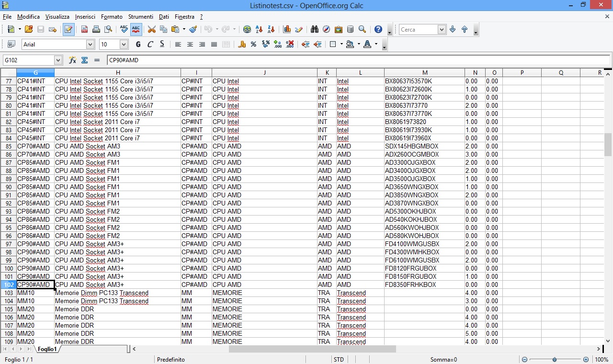The image size is (613, 364).
Task: Open the Arial font name dropdown
Action: [x=90, y=44]
